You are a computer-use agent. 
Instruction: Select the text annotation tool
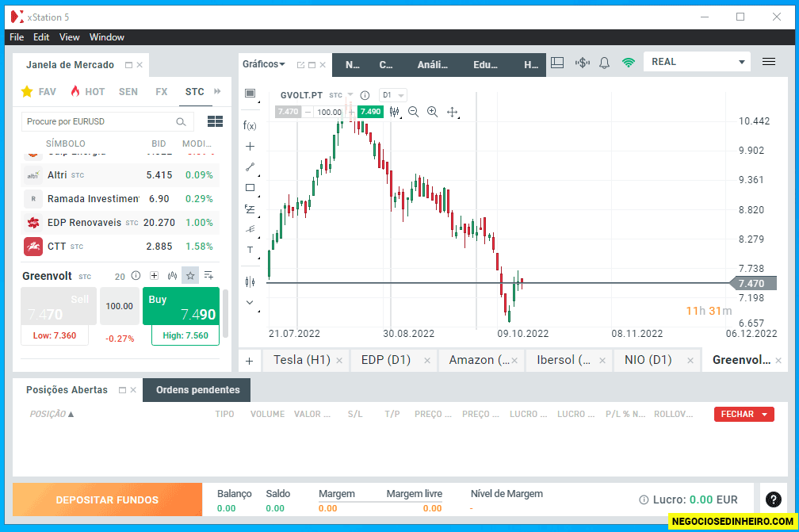(x=250, y=250)
